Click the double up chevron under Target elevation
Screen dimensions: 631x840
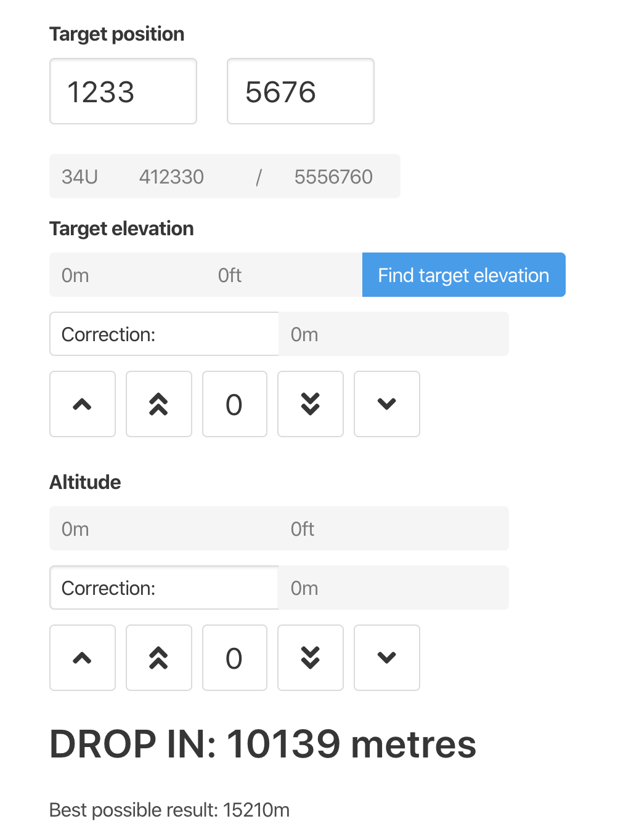(158, 404)
